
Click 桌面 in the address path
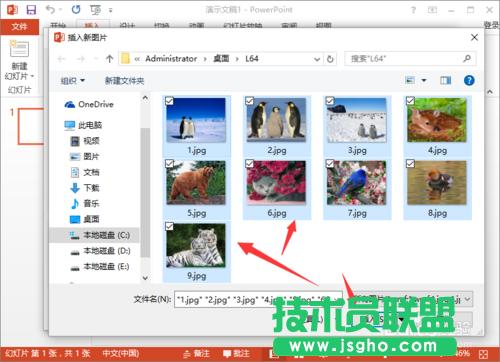point(221,59)
